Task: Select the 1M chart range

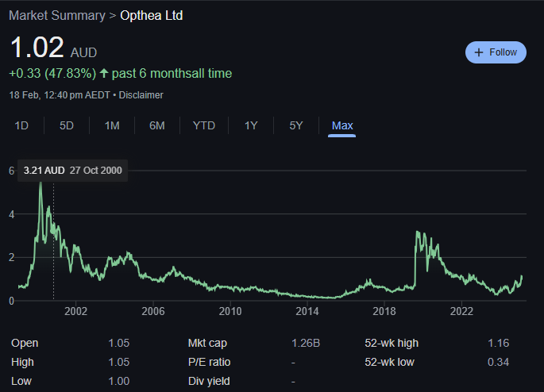Action: [112, 125]
